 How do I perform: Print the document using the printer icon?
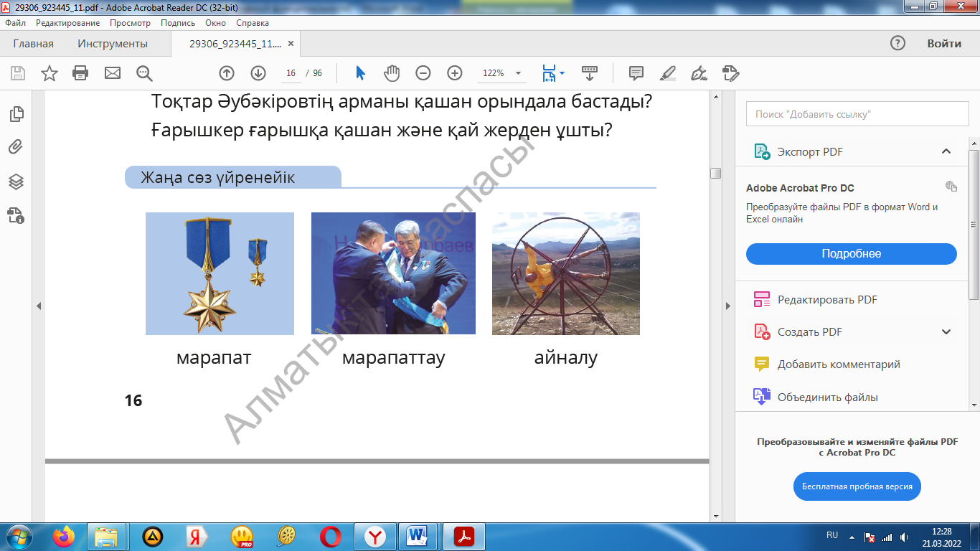[x=80, y=73]
